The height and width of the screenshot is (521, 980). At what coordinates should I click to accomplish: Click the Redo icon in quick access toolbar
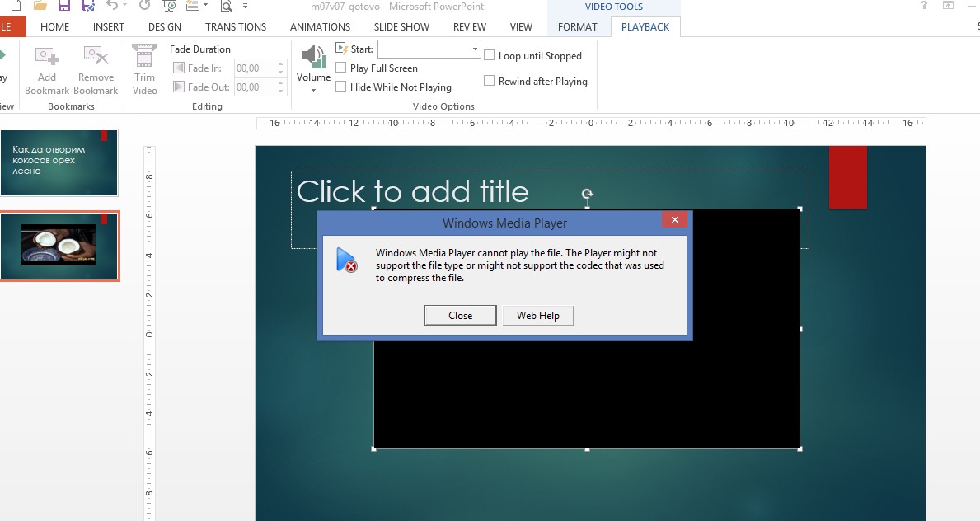(x=144, y=6)
